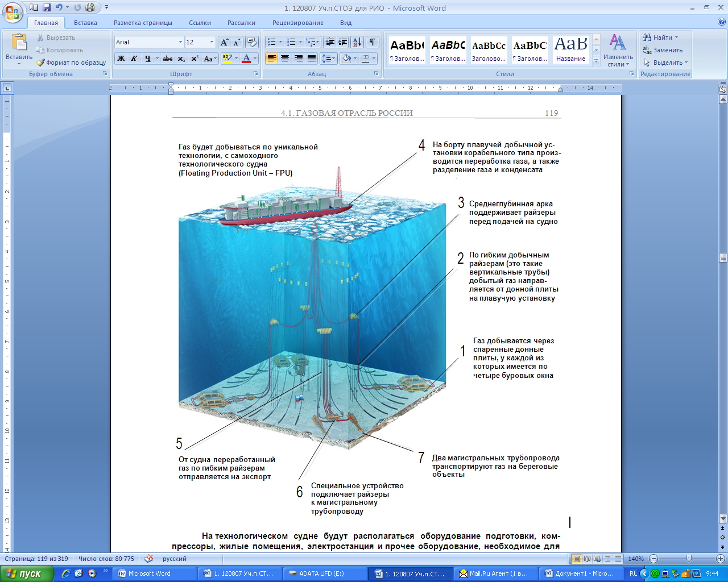Screen dimensions: 728x582
Task: Apply Superscript formatting
Action: [x=195, y=59]
